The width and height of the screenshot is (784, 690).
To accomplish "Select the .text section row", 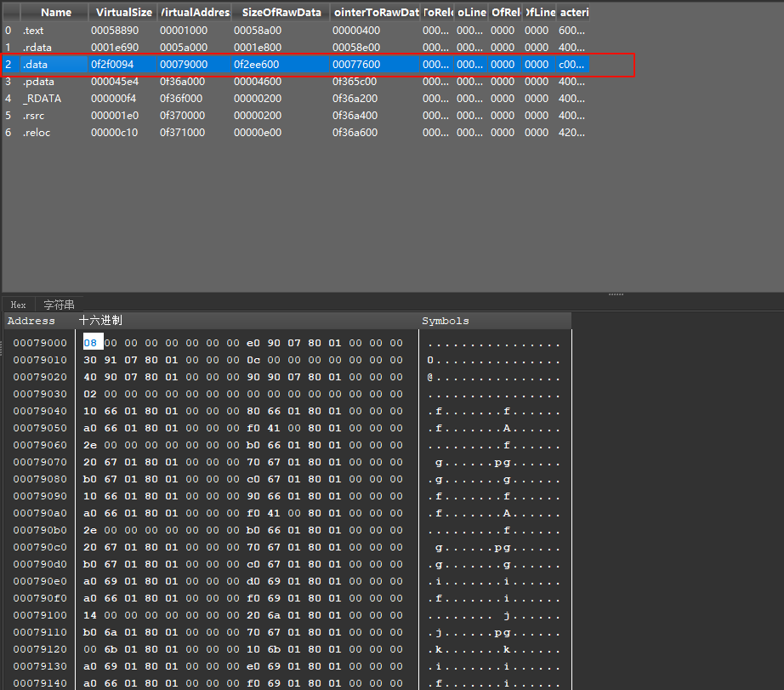I will [296, 31].
